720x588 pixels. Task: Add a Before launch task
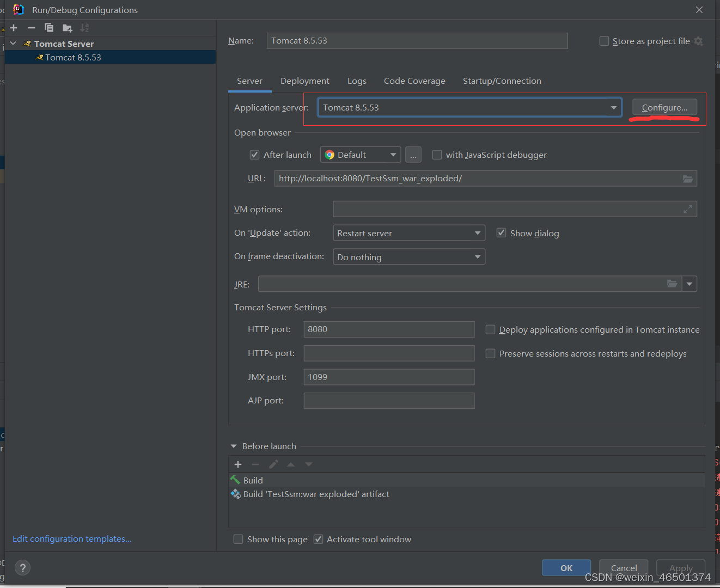pos(238,464)
